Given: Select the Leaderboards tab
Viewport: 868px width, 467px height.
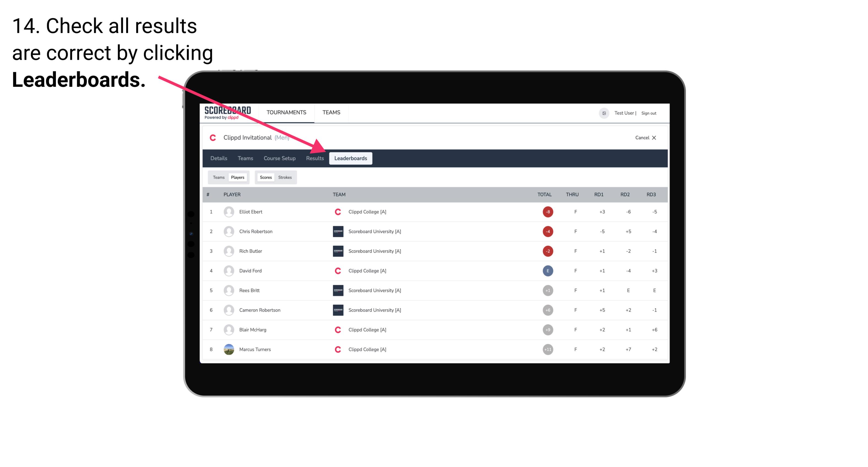Looking at the screenshot, I should [351, 158].
